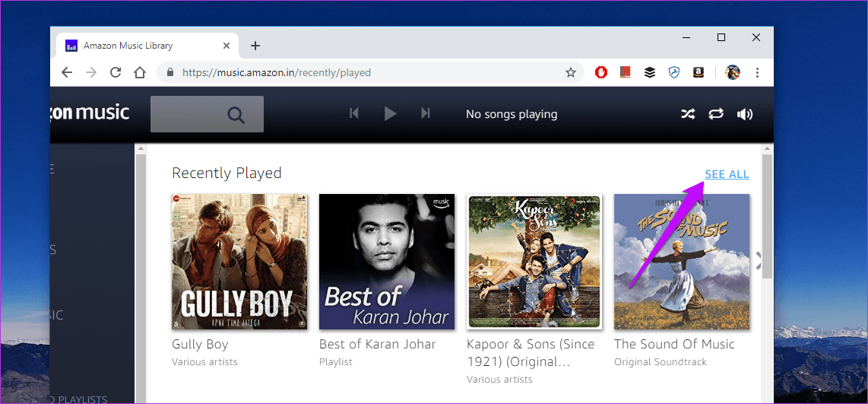Toggle shuffle mode
This screenshot has height=404, width=868.
click(688, 114)
